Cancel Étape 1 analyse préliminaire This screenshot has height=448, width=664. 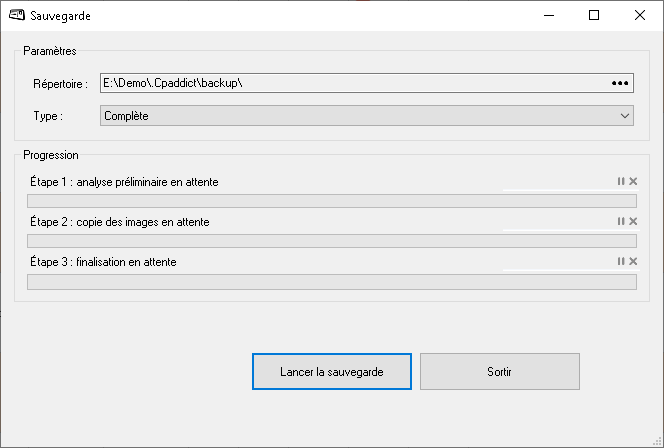632,181
